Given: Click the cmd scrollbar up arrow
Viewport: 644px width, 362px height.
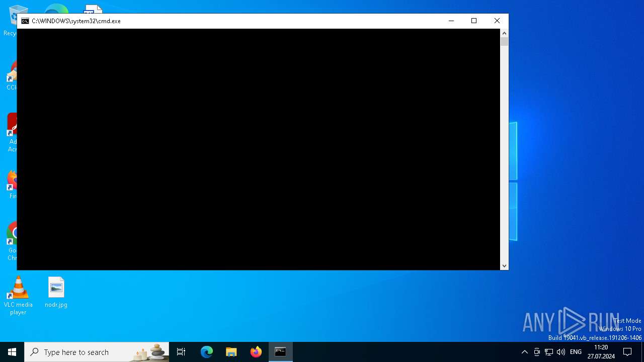Looking at the screenshot, I should click(x=504, y=33).
